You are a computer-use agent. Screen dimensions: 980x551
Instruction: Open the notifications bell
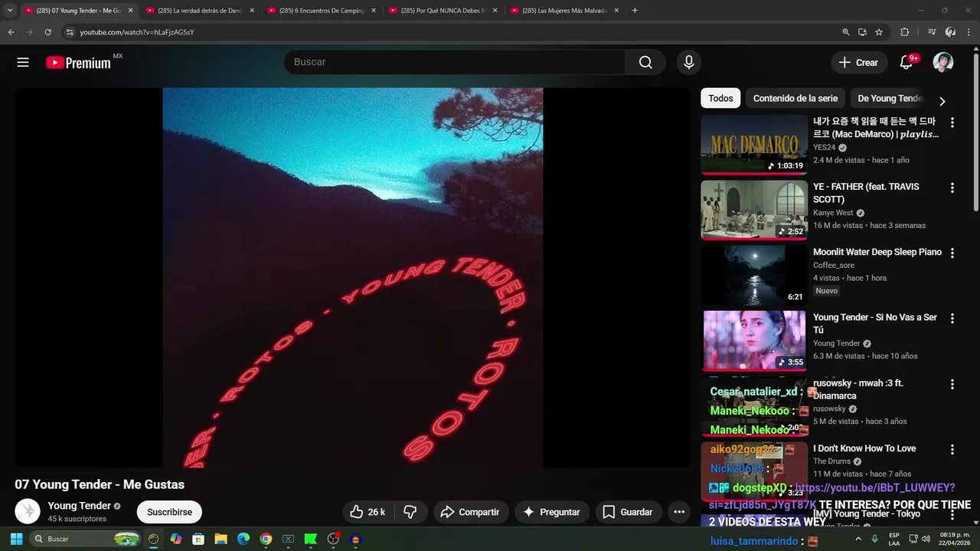[906, 63]
